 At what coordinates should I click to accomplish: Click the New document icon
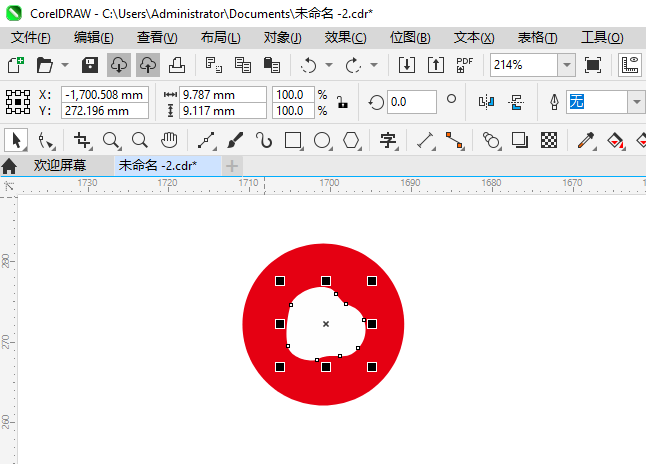[x=16, y=65]
